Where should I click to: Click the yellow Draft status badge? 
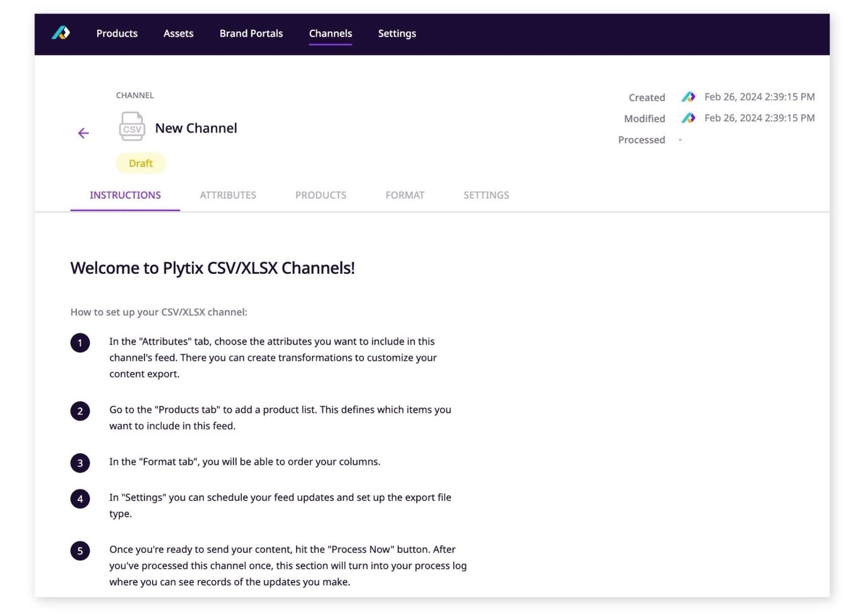pos(141,163)
